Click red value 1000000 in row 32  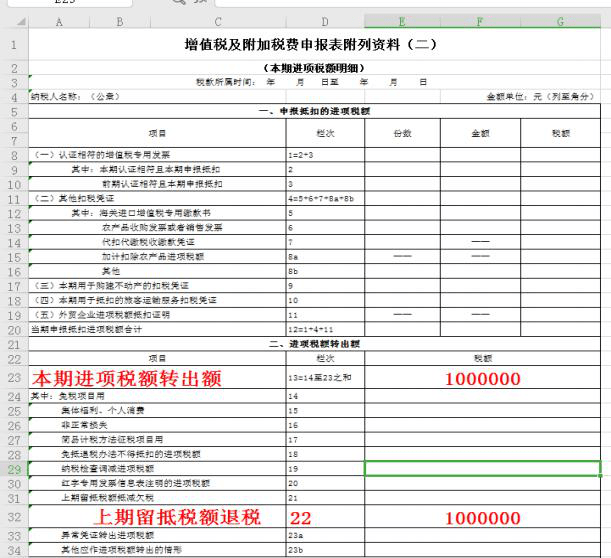click(483, 518)
